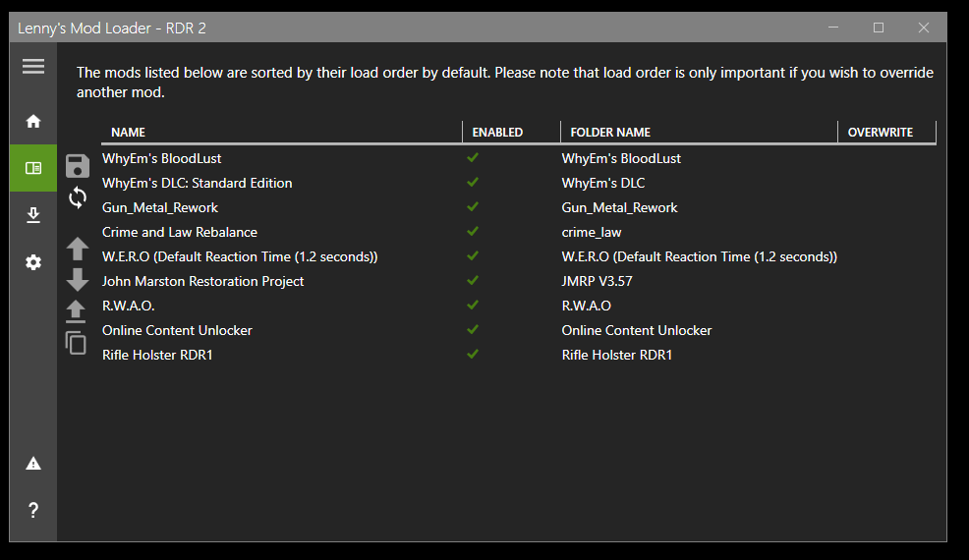The width and height of the screenshot is (969, 560).
Task: Disable the Online Content Unlocker mod
Action: coord(473,330)
